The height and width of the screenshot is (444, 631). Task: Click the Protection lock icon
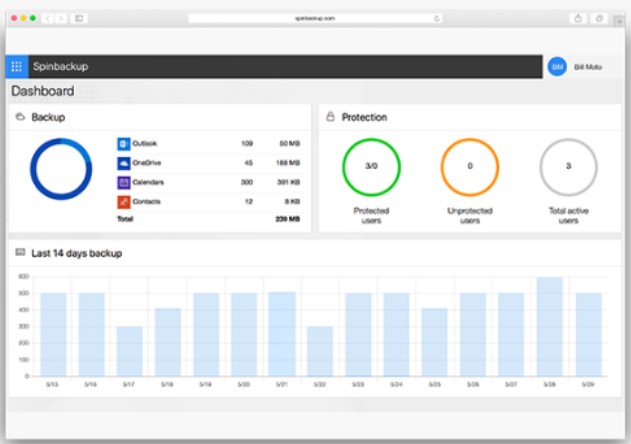point(330,117)
